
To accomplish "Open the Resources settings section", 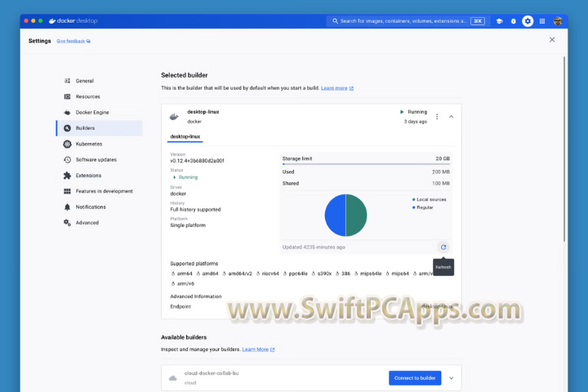I will click(100, 96).
